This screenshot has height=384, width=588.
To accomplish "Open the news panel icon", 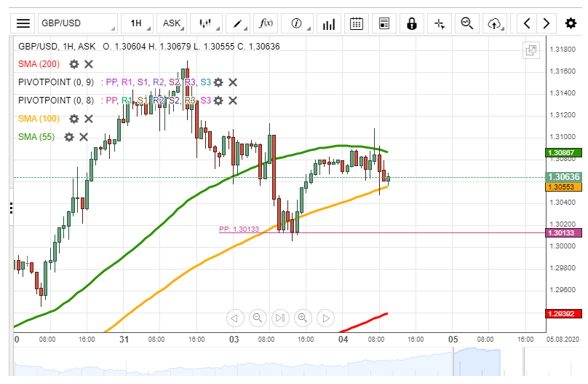I will tap(384, 23).
